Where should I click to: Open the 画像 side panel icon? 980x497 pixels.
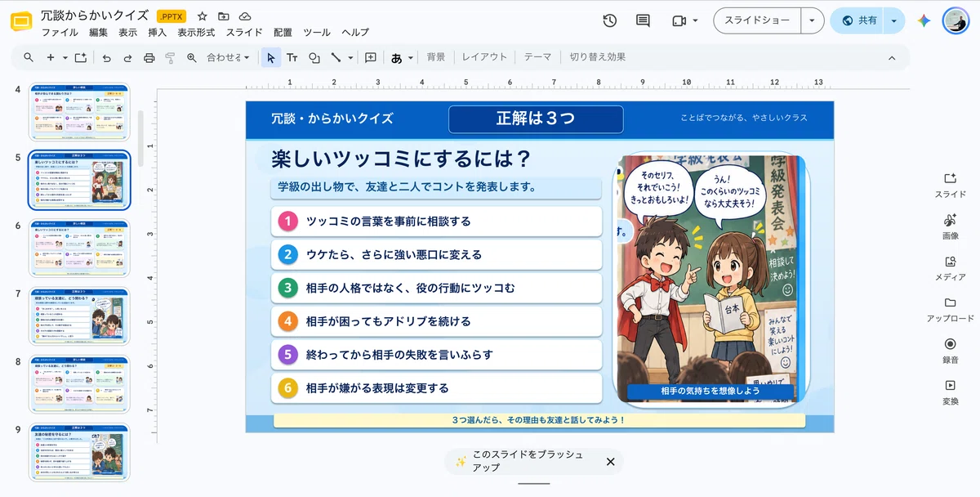point(950,220)
